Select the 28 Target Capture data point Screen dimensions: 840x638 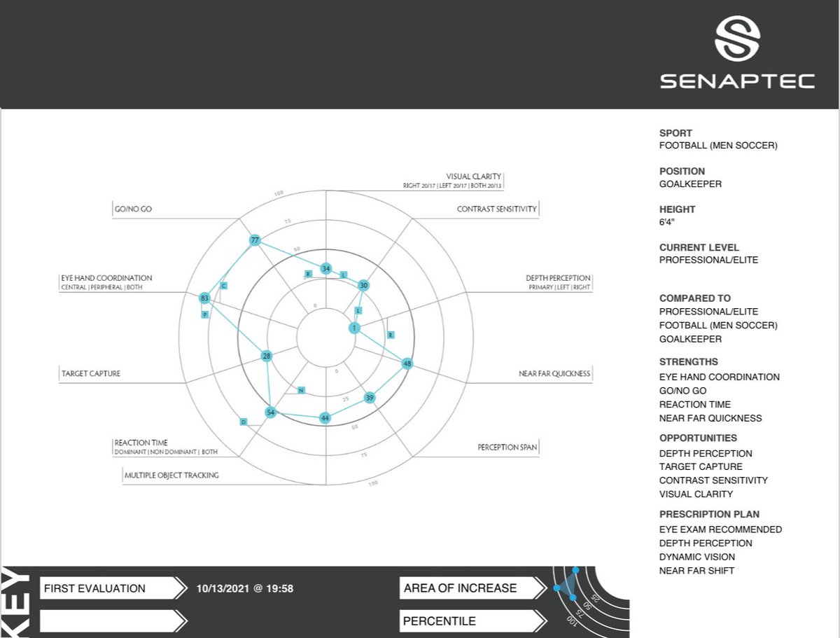click(266, 356)
